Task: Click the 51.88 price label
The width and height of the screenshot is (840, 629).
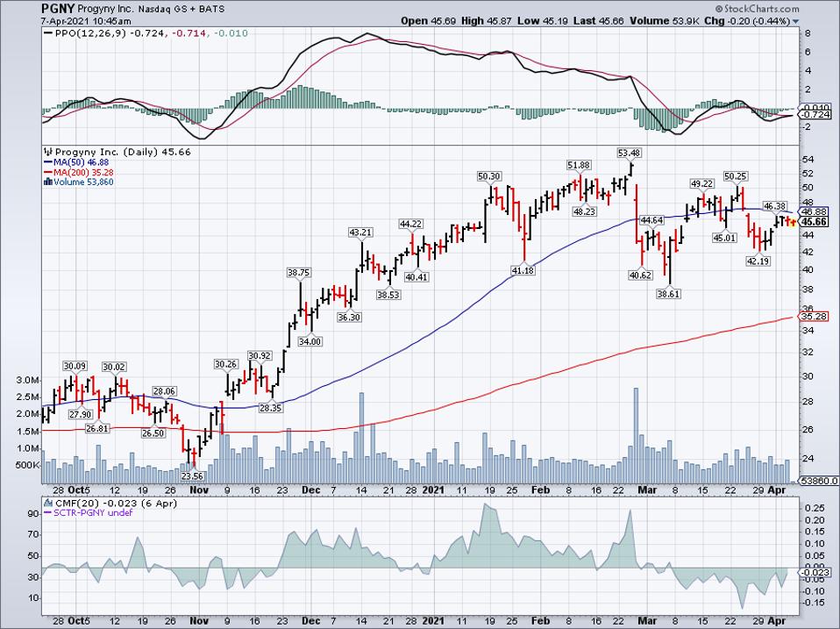Action: 580,165
